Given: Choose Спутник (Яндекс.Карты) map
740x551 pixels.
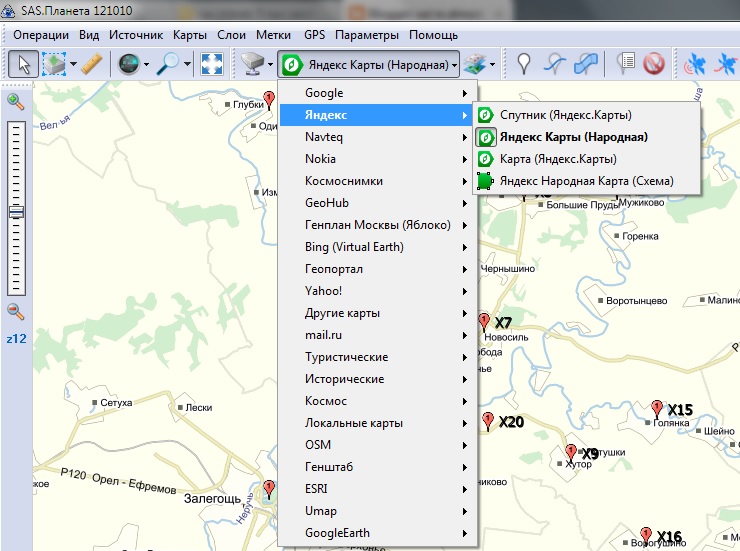Looking at the screenshot, I should pyautogui.click(x=586, y=115).
